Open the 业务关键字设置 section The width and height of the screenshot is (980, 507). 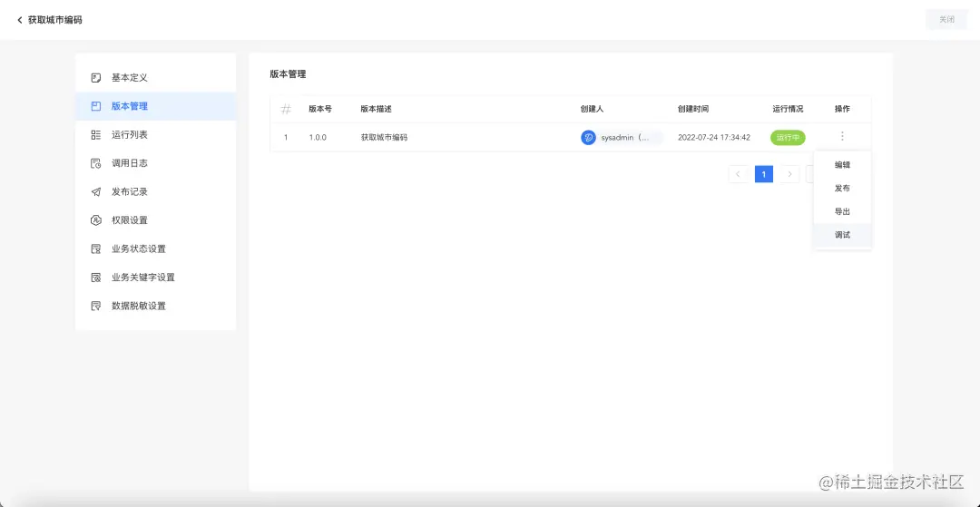click(156, 278)
